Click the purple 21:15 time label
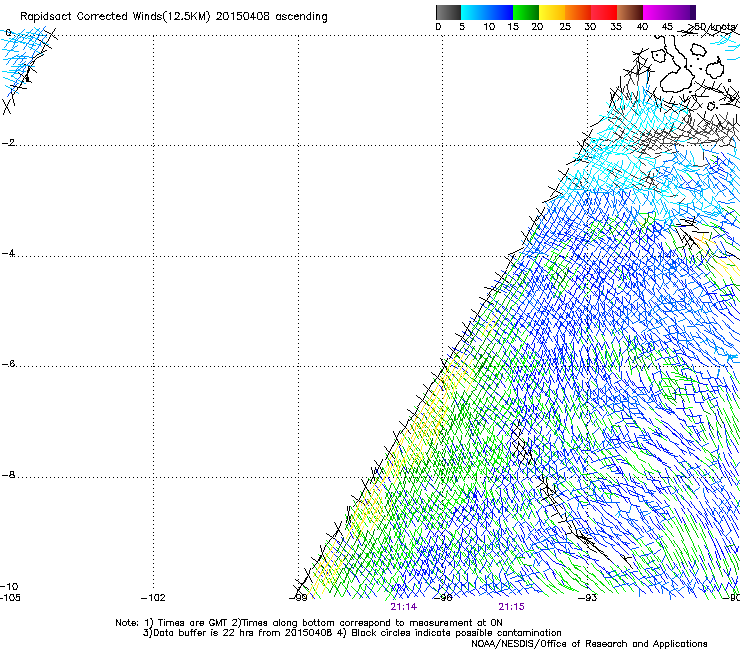740x650 pixels. tap(512, 607)
